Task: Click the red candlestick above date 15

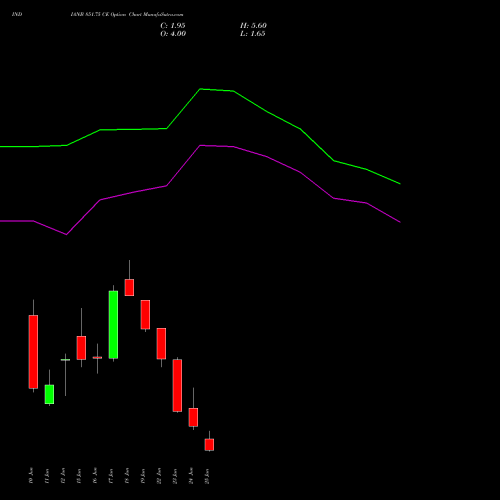Action: click(81, 348)
